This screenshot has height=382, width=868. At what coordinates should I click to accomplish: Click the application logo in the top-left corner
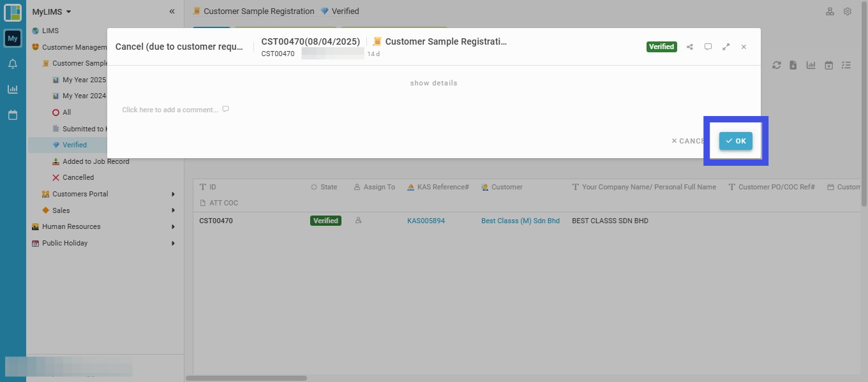13,13
